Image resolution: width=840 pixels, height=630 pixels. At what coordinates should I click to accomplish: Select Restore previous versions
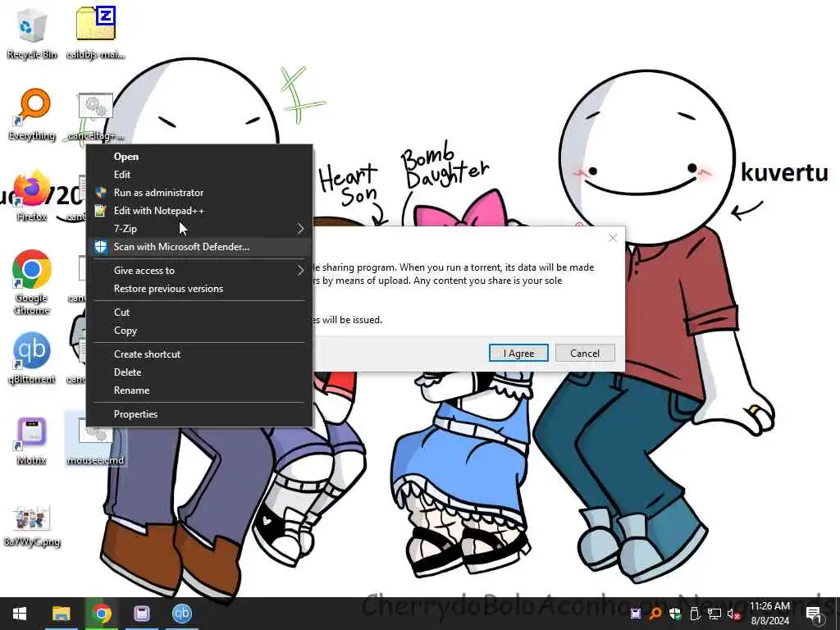point(199,289)
